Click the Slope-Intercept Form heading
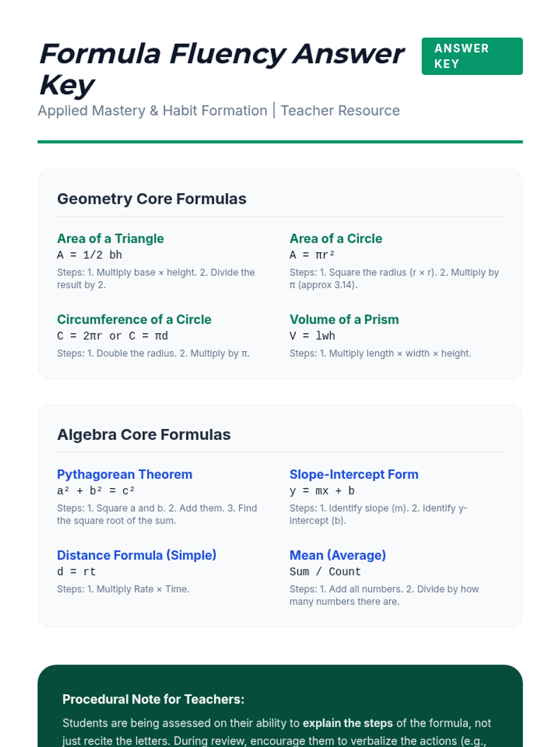 [x=354, y=474]
